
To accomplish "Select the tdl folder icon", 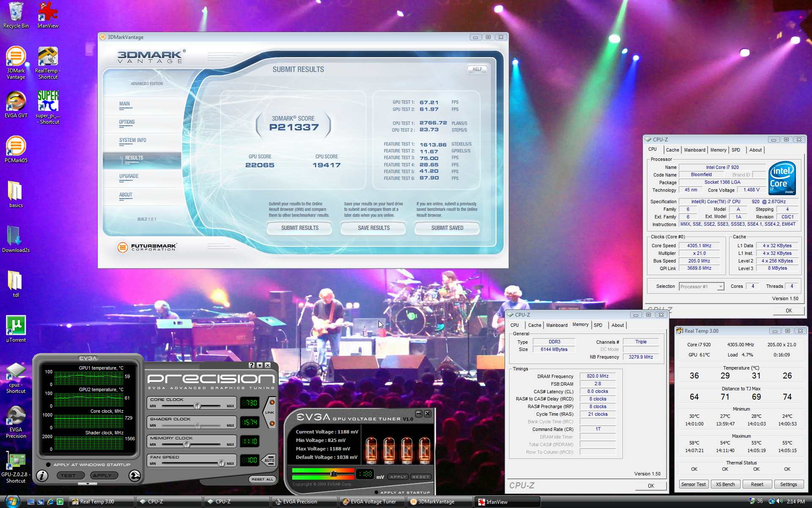I will tap(16, 284).
